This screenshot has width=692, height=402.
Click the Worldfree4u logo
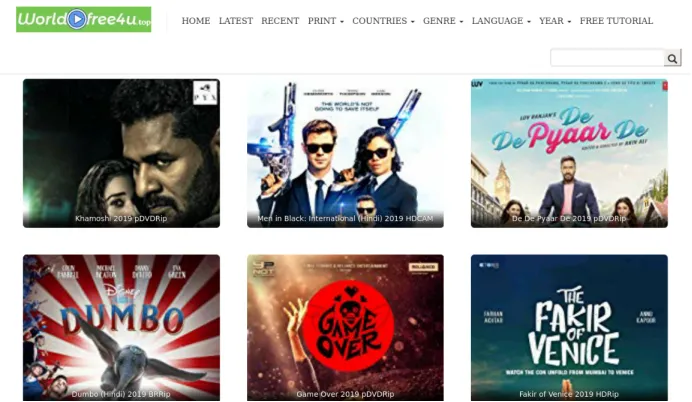click(83, 19)
